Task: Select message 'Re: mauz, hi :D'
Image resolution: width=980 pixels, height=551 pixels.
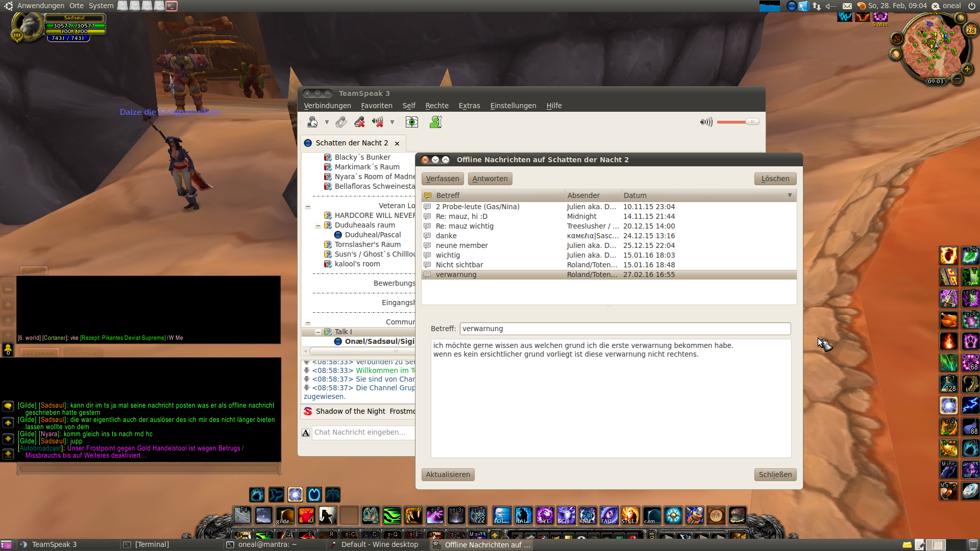Action: [609, 216]
